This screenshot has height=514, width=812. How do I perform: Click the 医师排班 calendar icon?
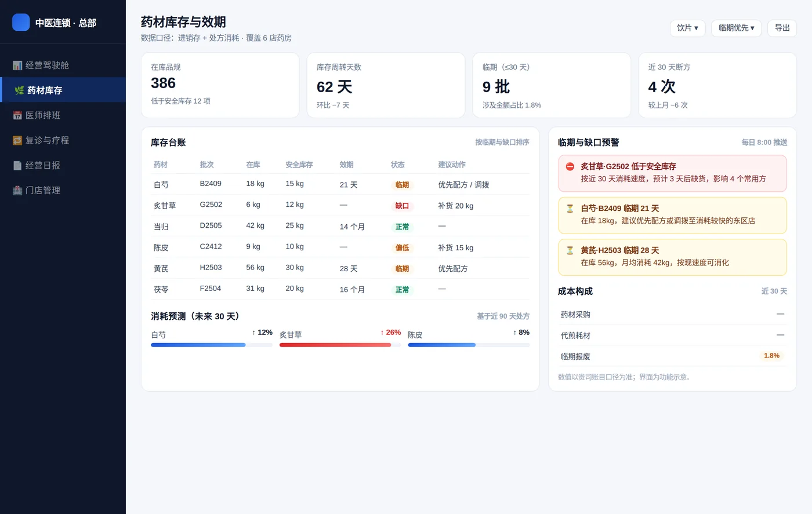[x=17, y=115]
